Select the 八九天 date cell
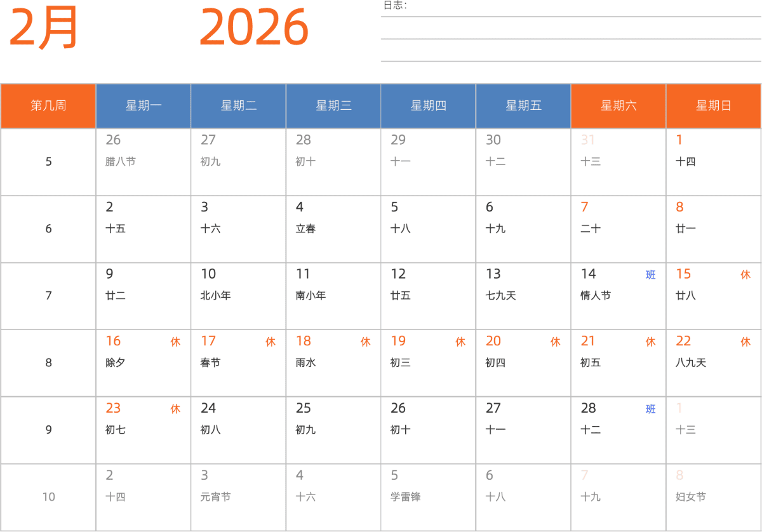762x532 pixels. (x=714, y=363)
